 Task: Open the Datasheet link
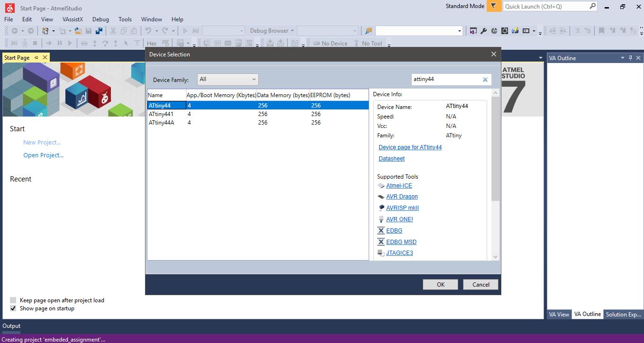[391, 159]
